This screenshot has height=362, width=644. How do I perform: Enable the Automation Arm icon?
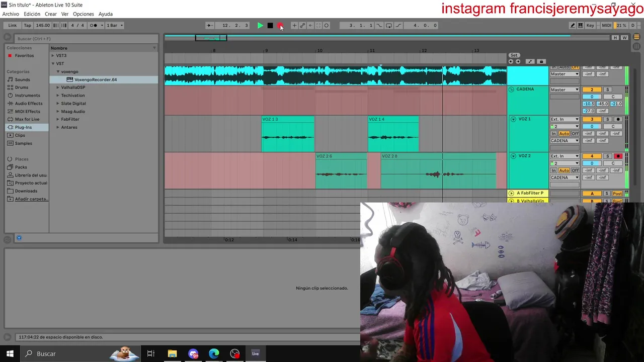point(302,26)
